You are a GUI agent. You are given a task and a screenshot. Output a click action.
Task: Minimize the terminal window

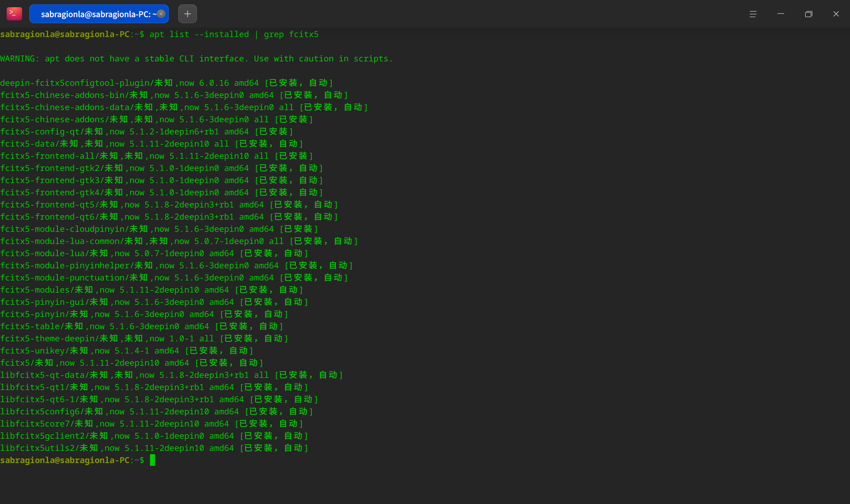click(781, 14)
